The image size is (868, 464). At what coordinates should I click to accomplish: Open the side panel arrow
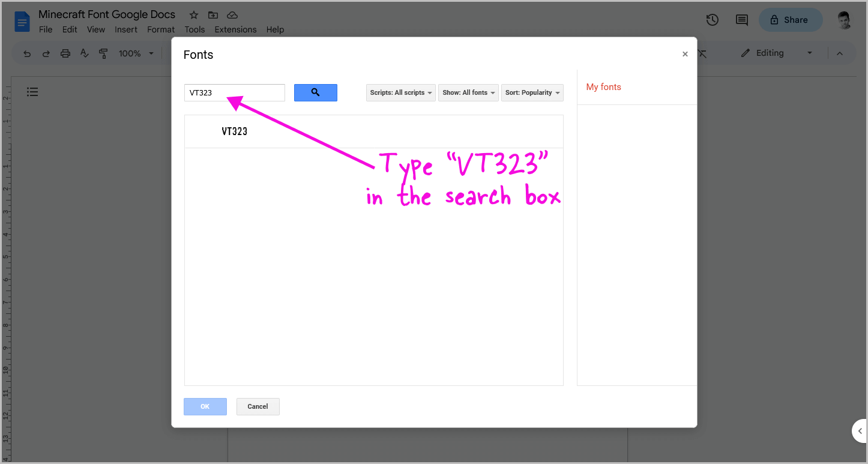860,431
